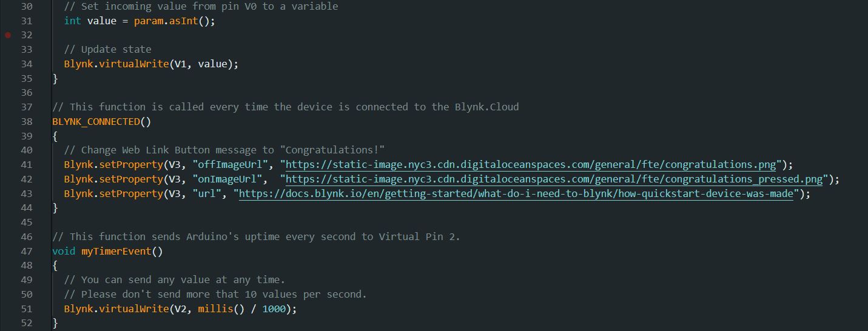Toggle the breakpoint dot at line 32
The width and height of the screenshot is (868, 331).
8,35
